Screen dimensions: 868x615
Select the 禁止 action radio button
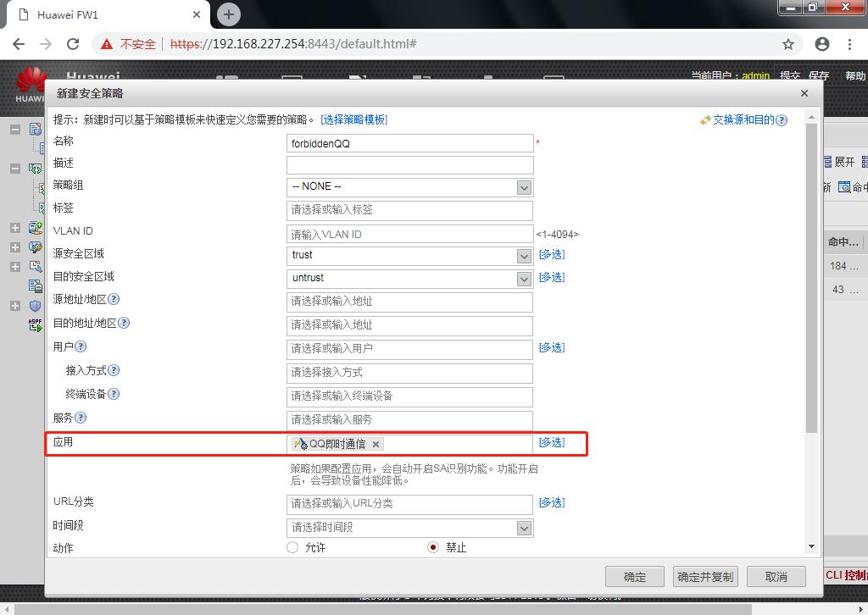click(431, 547)
